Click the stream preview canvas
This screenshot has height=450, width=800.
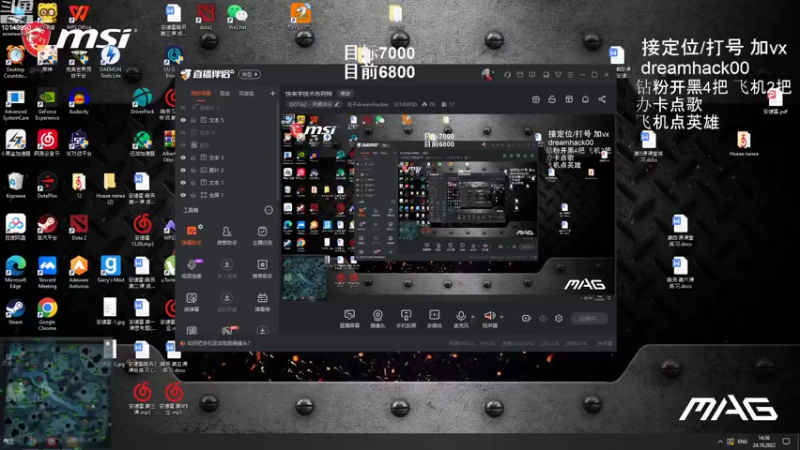[x=447, y=208]
